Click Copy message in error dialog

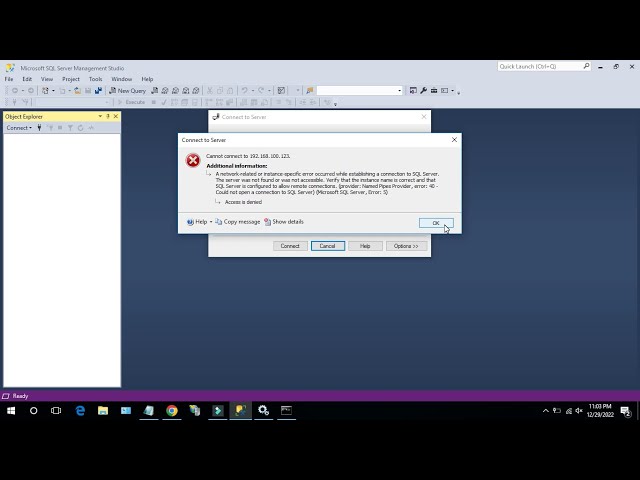238,222
